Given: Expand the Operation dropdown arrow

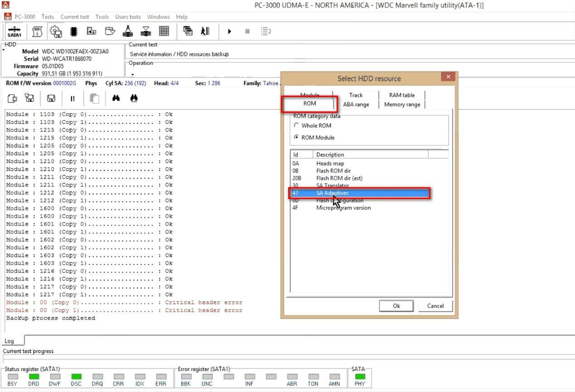Looking at the screenshot, I should pyautogui.click(x=133, y=75).
